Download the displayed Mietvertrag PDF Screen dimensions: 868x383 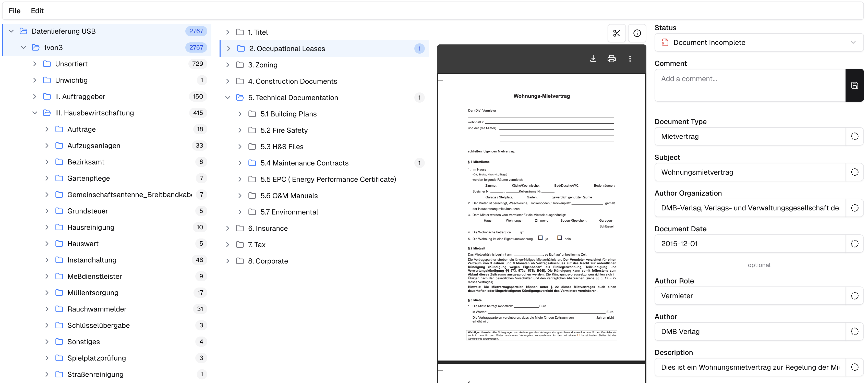593,58
